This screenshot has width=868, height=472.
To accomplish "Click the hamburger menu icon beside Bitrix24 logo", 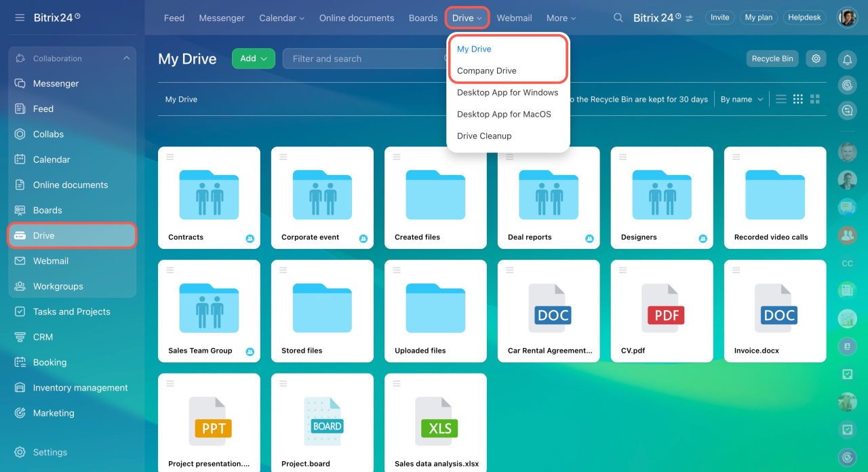I will (20, 18).
